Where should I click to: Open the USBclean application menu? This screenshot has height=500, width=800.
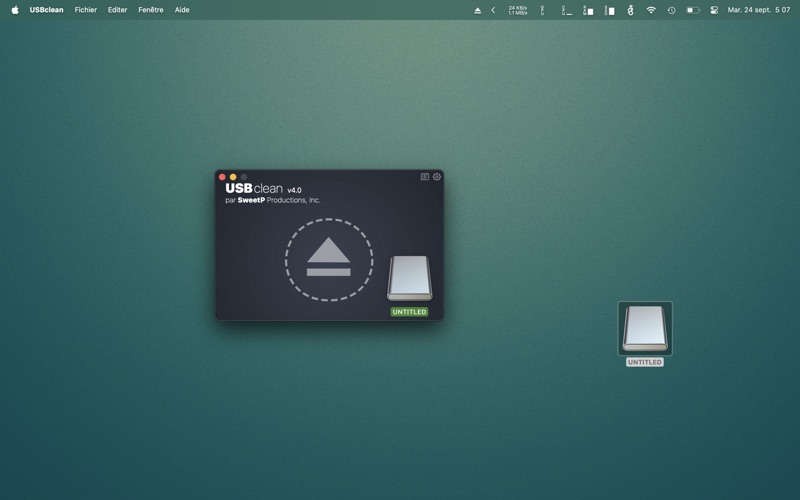[x=46, y=10]
